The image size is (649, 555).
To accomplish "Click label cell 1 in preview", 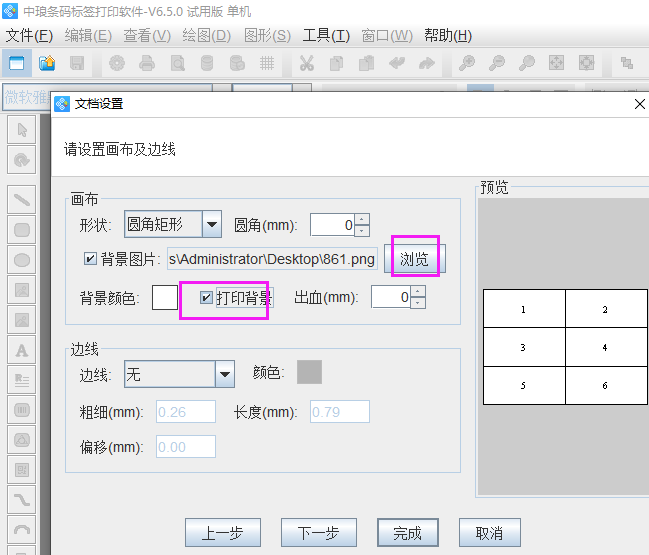I will click(524, 309).
